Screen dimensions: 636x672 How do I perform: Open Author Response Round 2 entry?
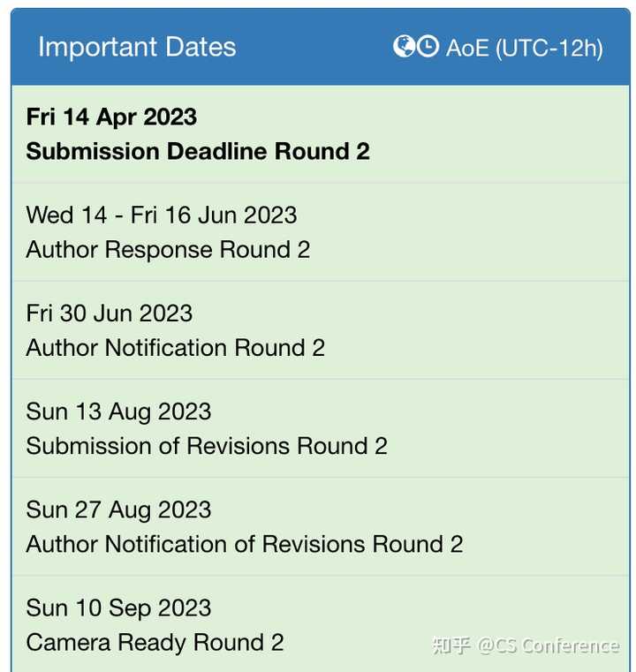(168, 249)
